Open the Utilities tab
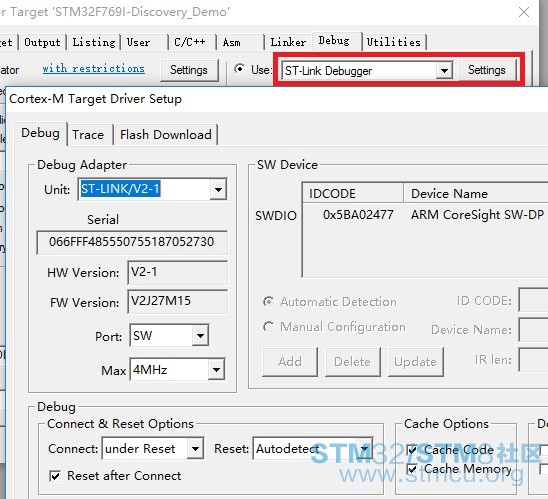The height and width of the screenshot is (499, 548). [394, 43]
